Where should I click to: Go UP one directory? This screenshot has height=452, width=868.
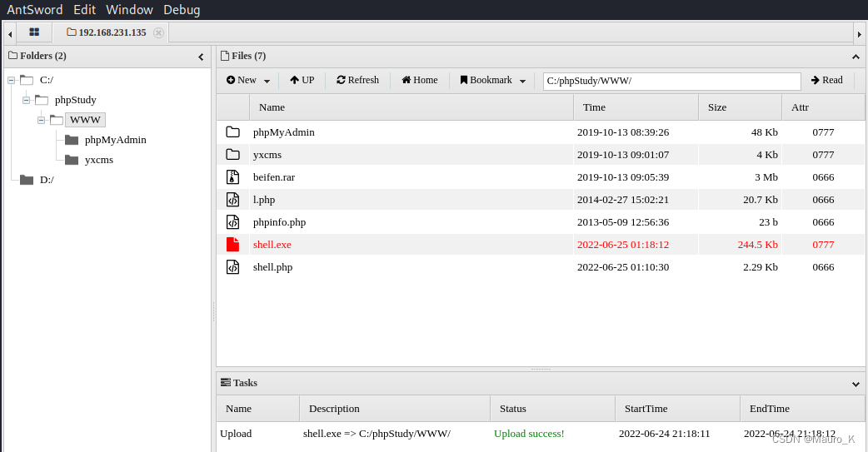coord(302,80)
